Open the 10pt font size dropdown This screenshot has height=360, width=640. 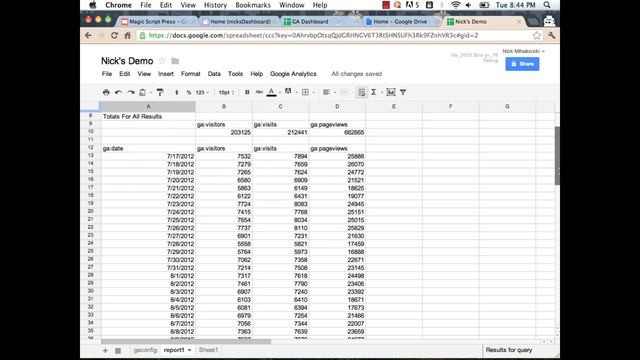227,92
